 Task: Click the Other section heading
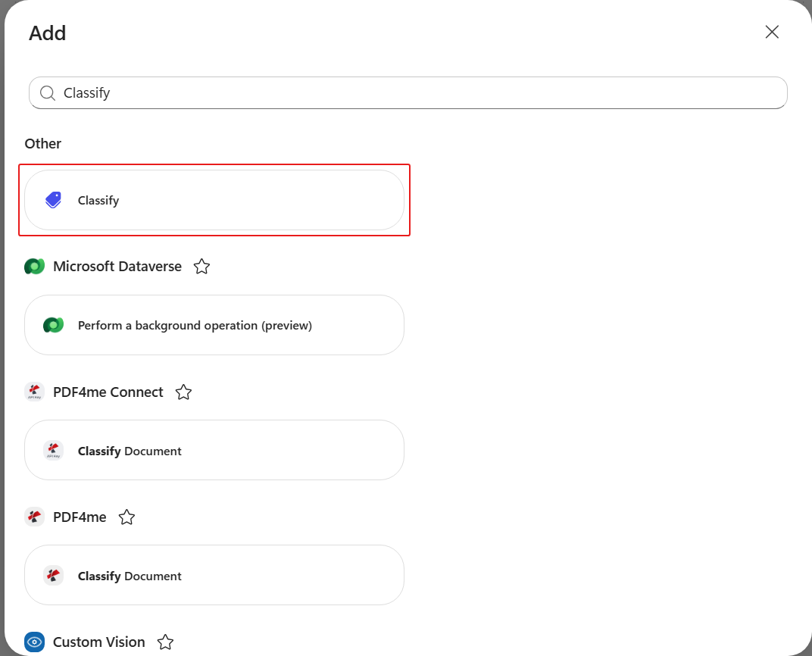click(43, 143)
